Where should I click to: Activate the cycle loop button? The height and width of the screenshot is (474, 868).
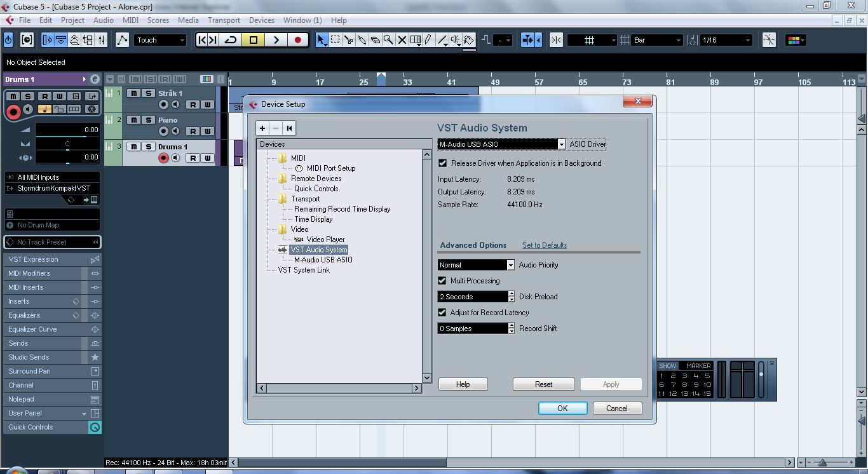[231, 40]
